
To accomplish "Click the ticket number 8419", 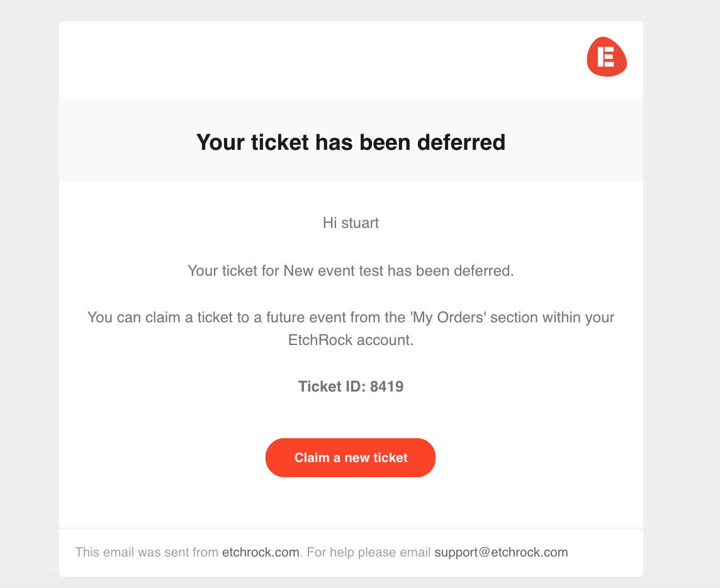I will (386, 387).
